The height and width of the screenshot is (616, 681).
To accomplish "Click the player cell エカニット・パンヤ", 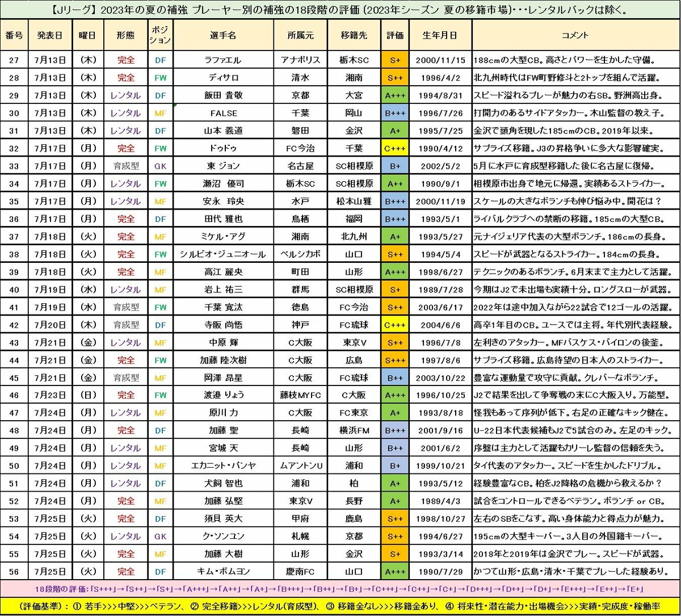I will coord(222,465).
